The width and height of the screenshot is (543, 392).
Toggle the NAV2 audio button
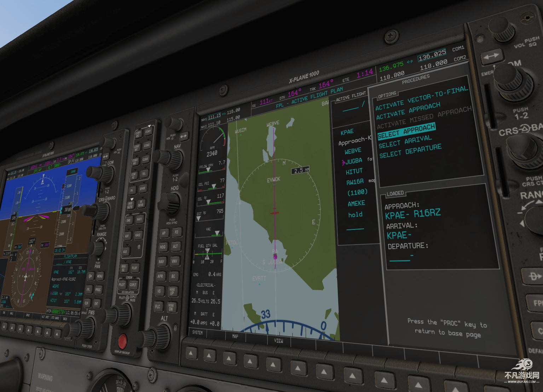click(138, 235)
